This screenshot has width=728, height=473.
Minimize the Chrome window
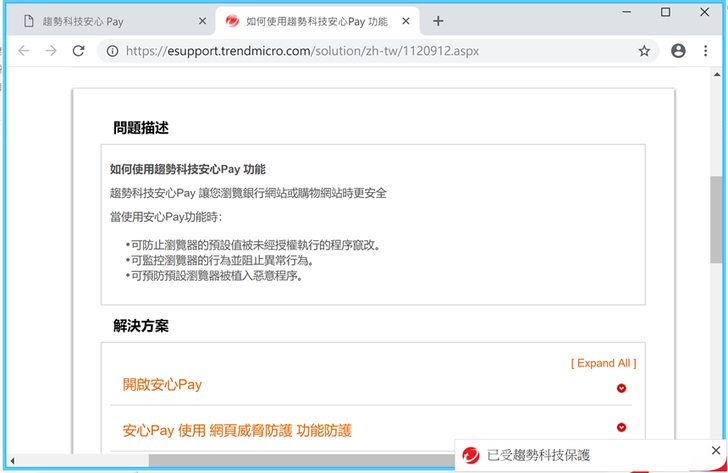tap(626, 12)
